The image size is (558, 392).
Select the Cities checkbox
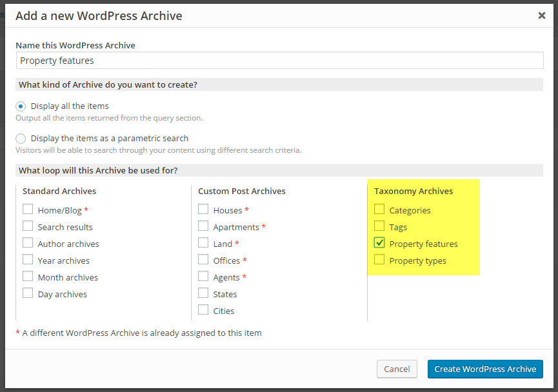click(203, 310)
